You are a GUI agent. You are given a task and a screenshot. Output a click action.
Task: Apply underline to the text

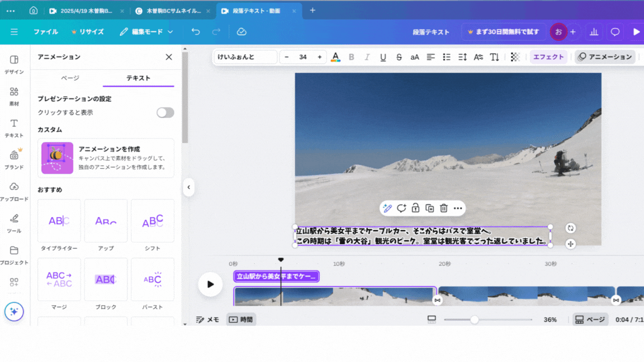pyautogui.click(x=383, y=57)
